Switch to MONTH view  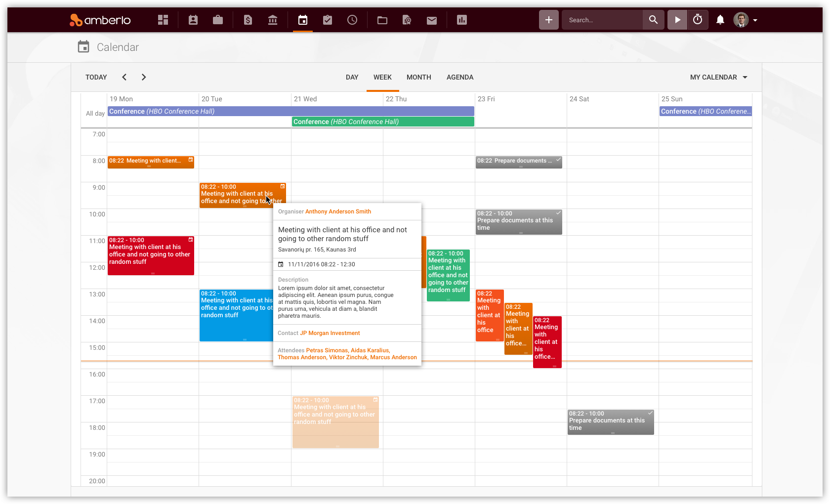[x=419, y=77]
